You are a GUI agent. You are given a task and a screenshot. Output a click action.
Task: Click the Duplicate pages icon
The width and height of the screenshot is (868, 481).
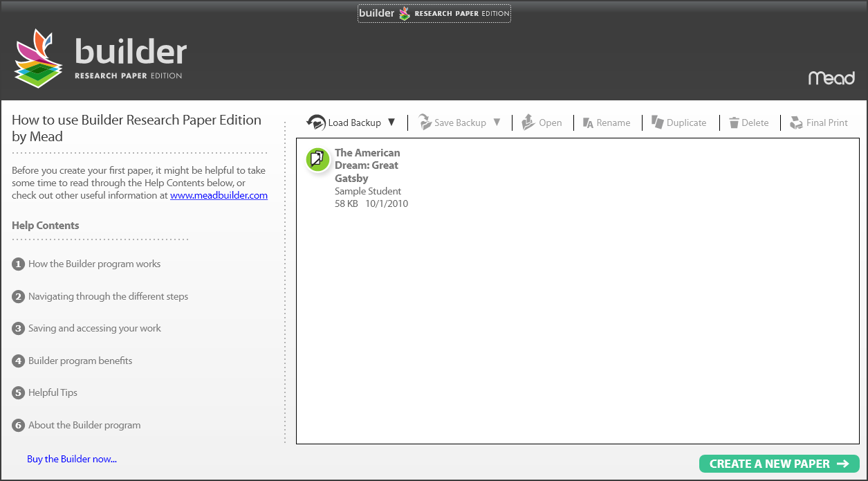[x=657, y=122]
